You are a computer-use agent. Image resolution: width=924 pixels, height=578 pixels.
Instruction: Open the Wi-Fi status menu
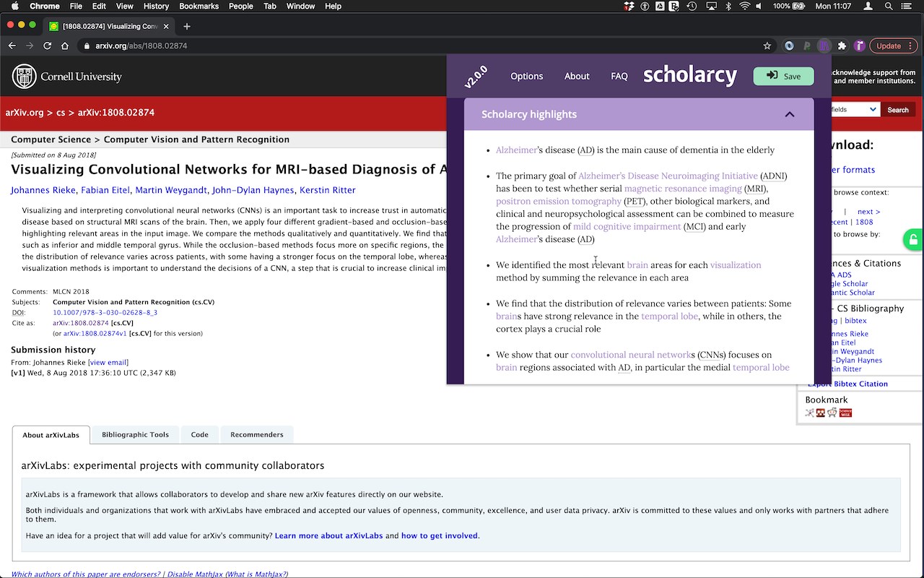745,6
